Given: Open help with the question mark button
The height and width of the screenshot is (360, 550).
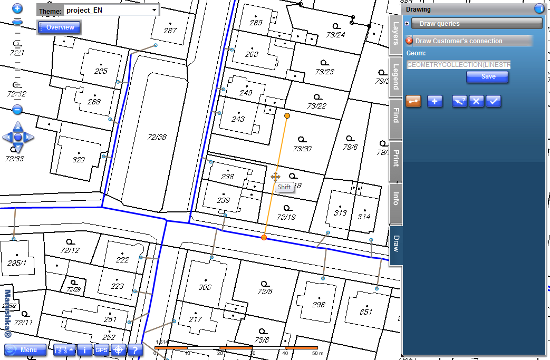Looking at the screenshot, I should coord(135,349).
